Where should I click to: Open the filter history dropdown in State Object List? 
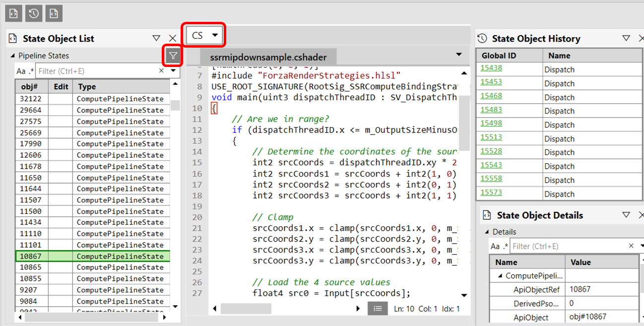point(173,71)
